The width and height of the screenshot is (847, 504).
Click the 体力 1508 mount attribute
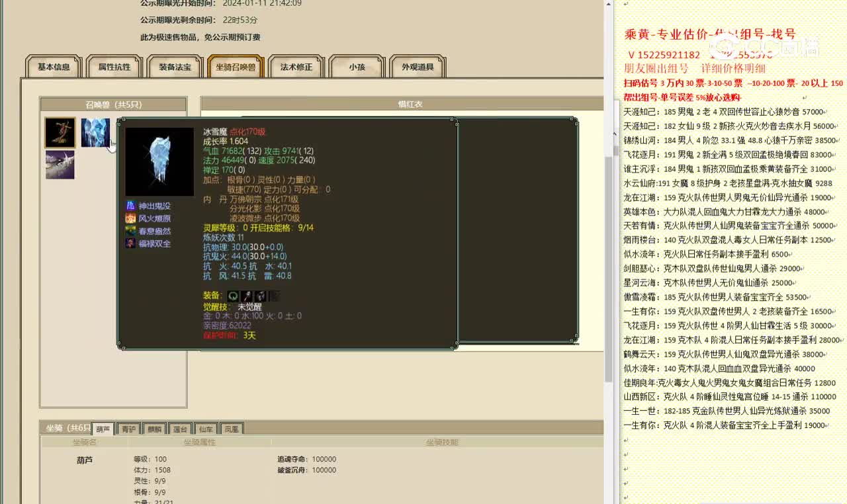(x=152, y=470)
